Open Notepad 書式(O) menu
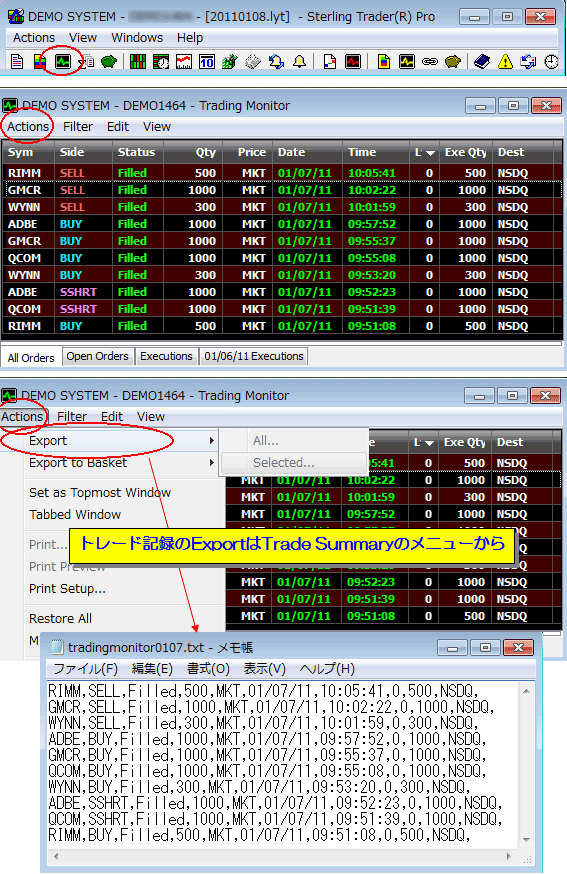The image size is (567, 874). 208,669
